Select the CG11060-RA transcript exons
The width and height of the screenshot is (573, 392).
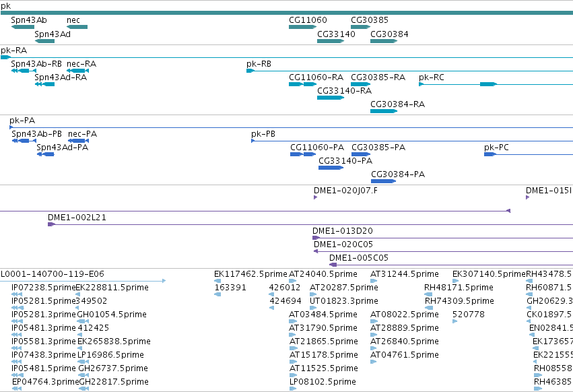pos(302,84)
